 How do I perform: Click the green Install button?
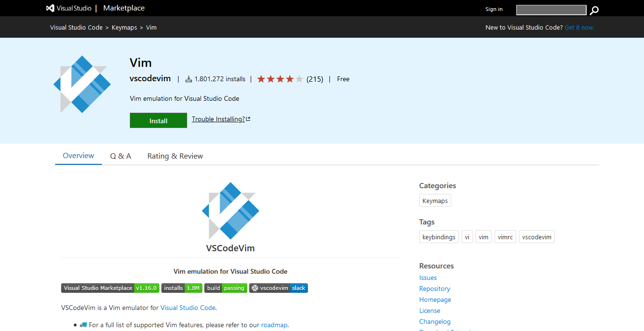(158, 120)
